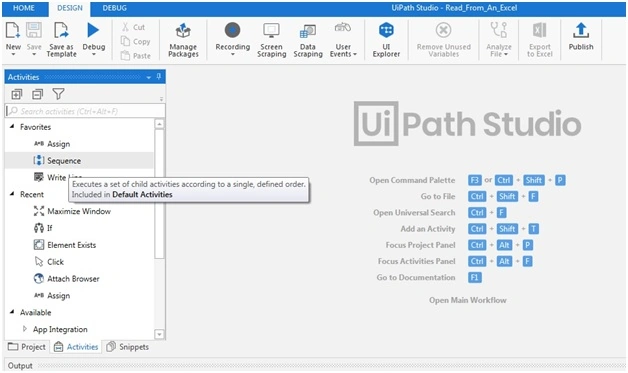The height and width of the screenshot is (373, 628).
Task: Click the Save icon in ribbon
Action: click(34, 30)
